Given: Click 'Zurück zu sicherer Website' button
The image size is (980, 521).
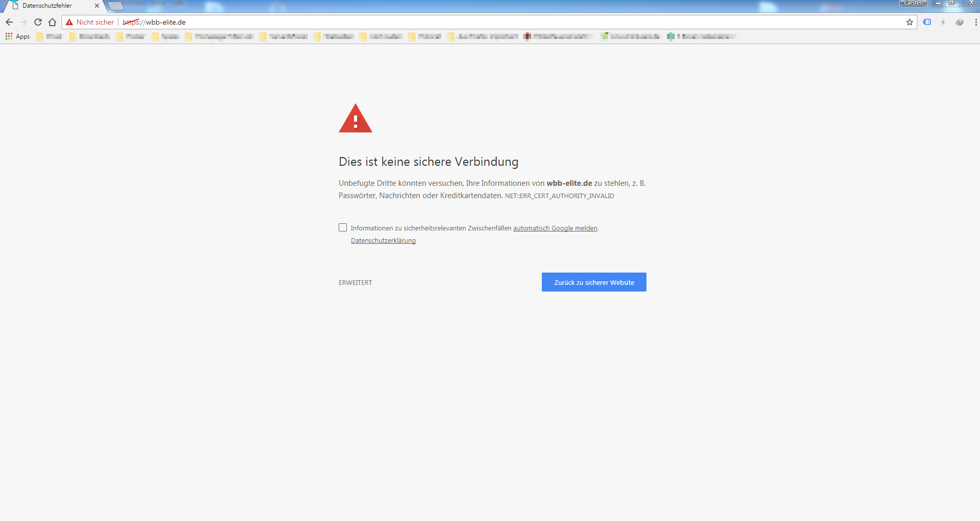Looking at the screenshot, I should 594,282.
